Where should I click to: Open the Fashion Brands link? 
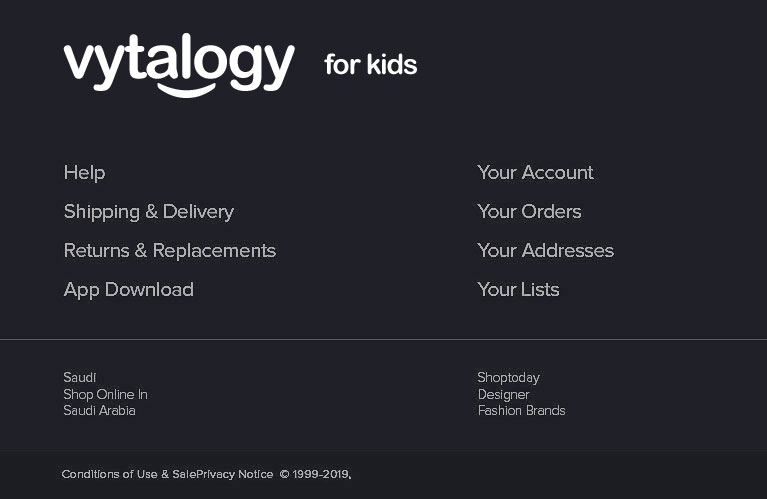521,411
